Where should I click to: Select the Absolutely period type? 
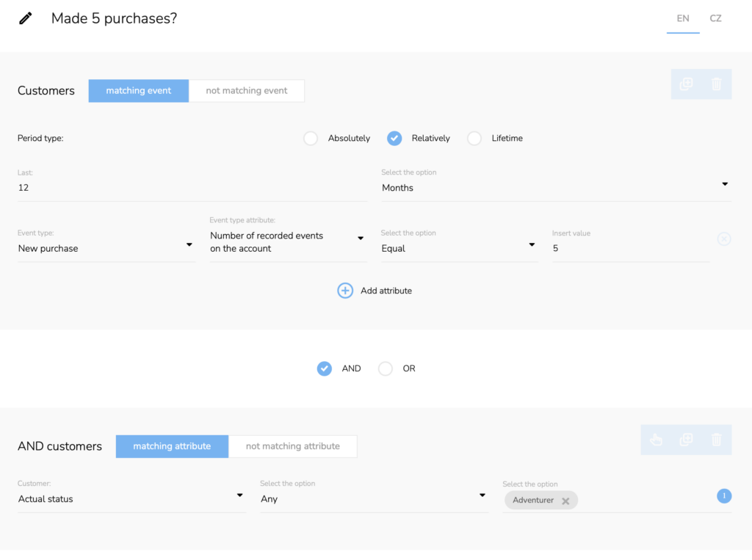pos(311,138)
